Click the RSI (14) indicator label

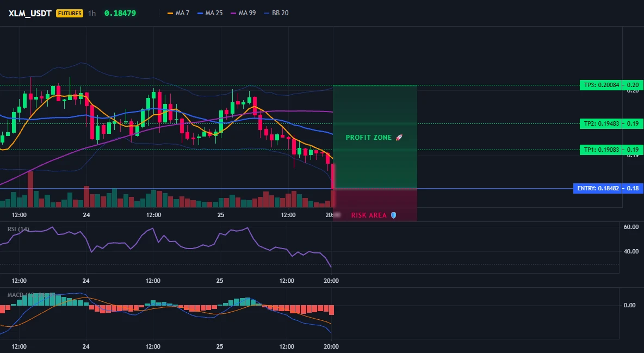(18, 229)
